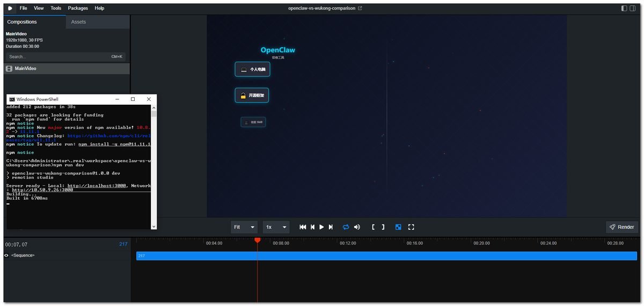The width and height of the screenshot is (644, 306).
Task: Enter fullscreen preview mode
Action: pyautogui.click(x=411, y=227)
